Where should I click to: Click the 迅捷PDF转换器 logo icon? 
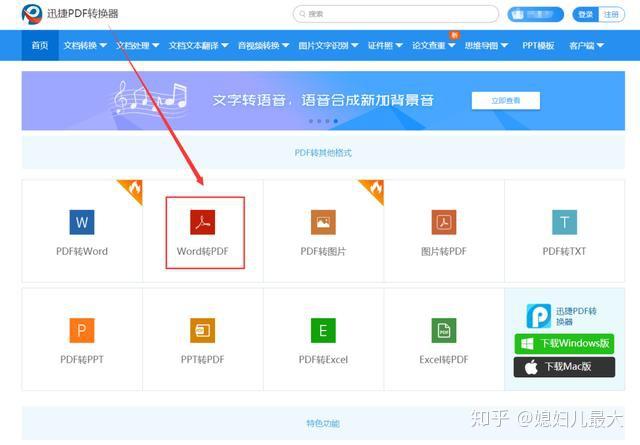(x=32, y=14)
